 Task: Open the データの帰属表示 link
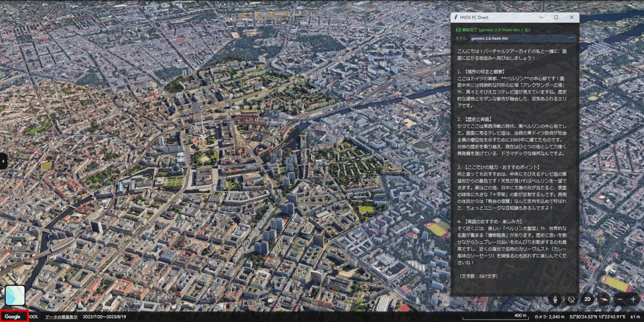click(61, 317)
